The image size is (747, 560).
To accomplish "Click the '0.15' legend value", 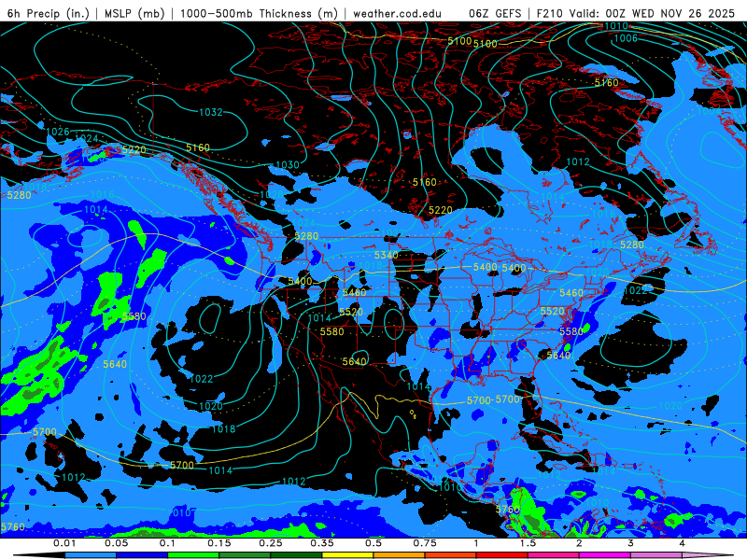I will point(219,543).
